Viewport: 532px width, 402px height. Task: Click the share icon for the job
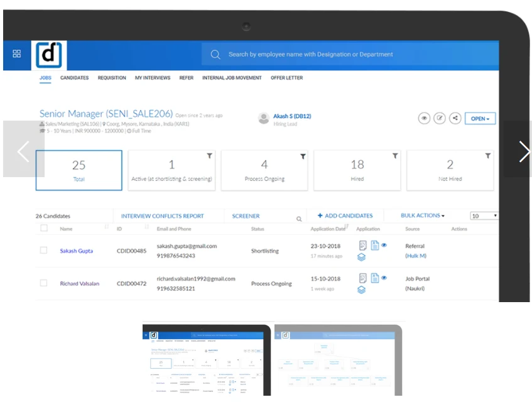click(455, 118)
